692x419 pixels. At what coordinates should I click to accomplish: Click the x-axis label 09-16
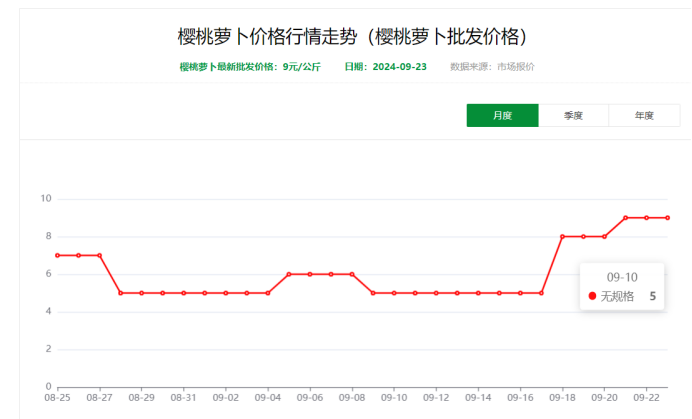pos(520,398)
